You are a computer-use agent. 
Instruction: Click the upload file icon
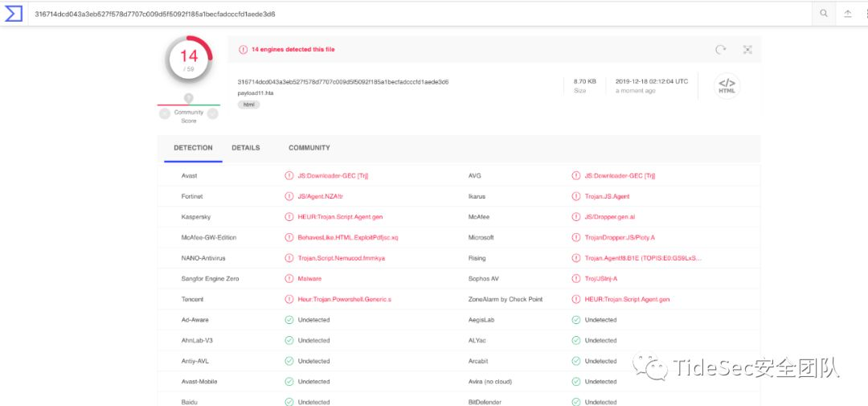click(x=847, y=14)
